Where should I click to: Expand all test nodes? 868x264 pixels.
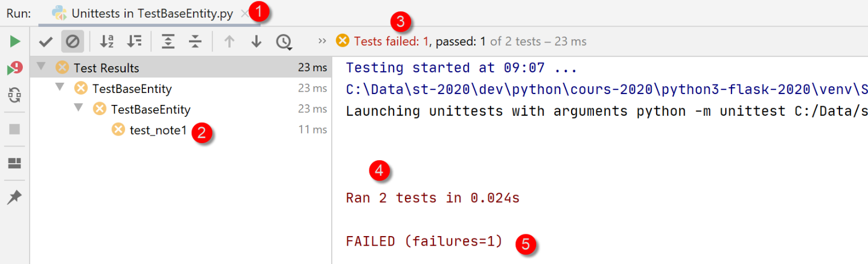click(168, 41)
